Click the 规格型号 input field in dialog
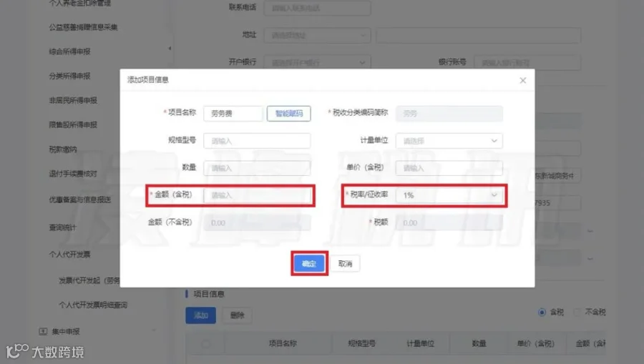This screenshot has height=364, width=644. 257,141
